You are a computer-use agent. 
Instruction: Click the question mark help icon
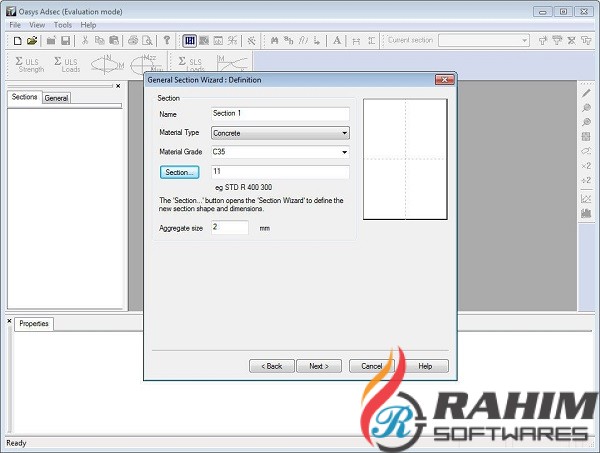click(166, 40)
